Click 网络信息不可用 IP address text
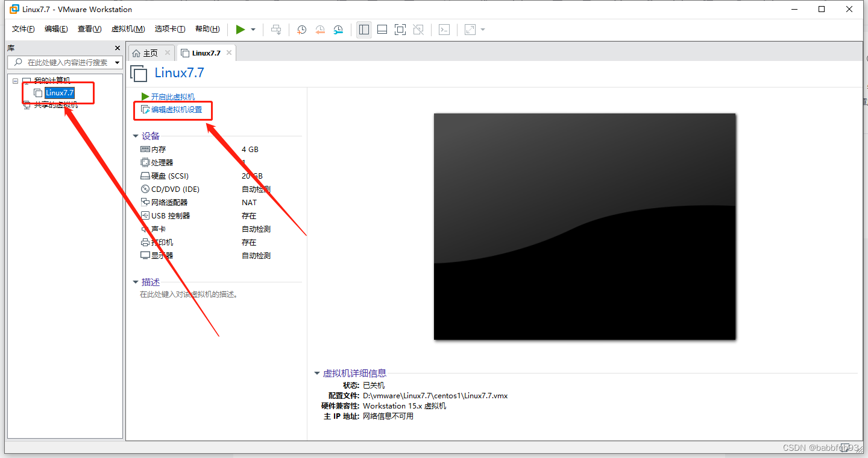This screenshot has width=868, height=458. point(388,416)
